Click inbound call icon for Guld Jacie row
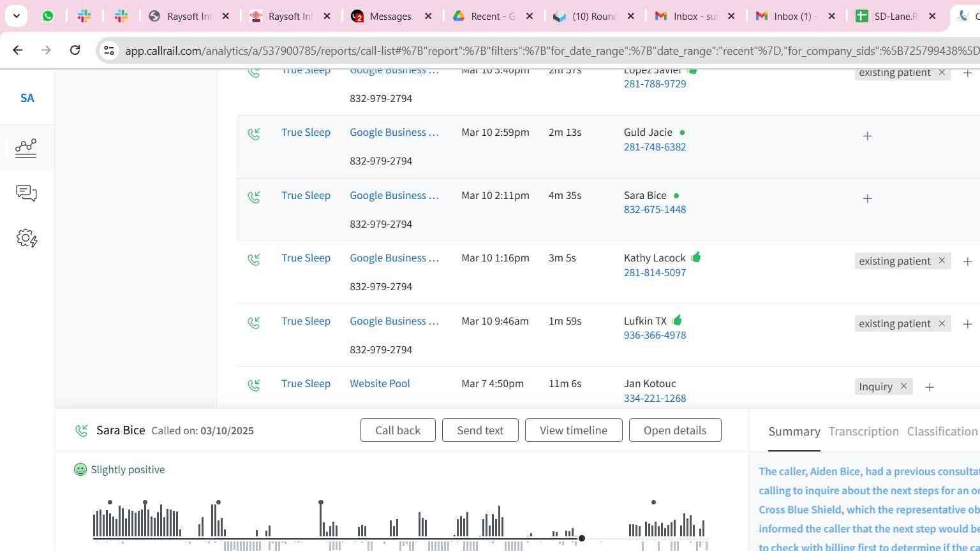 click(254, 134)
